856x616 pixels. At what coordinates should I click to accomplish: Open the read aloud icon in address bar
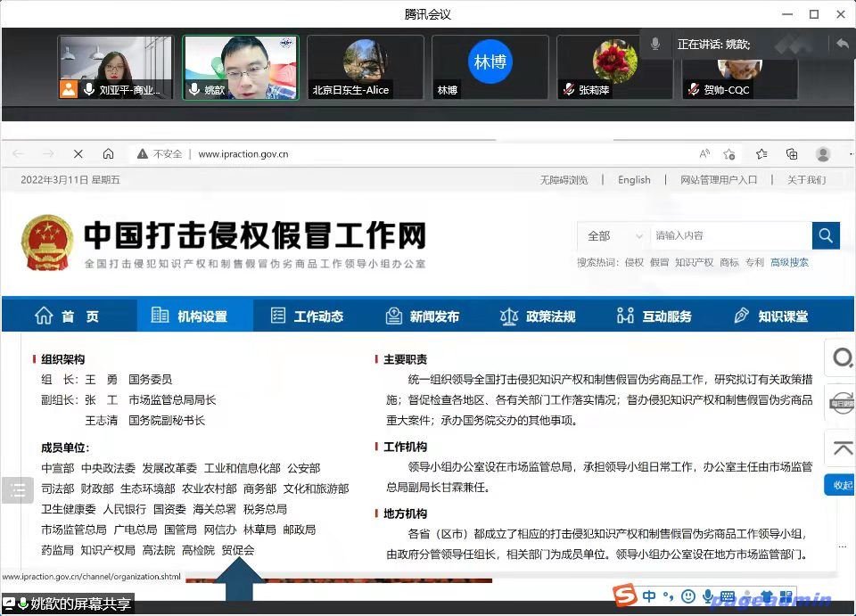tap(704, 154)
